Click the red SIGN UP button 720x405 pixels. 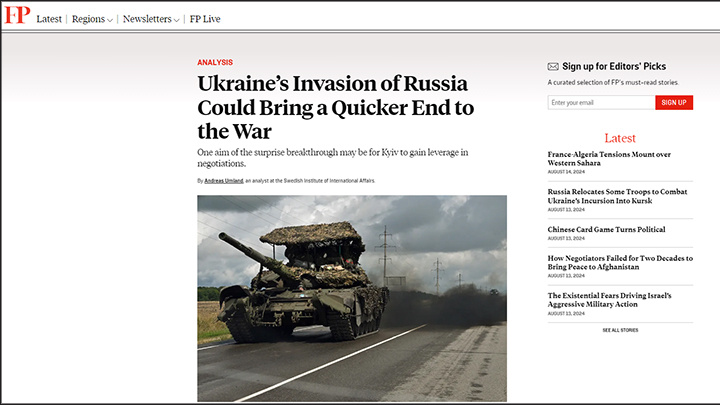coord(674,102)
